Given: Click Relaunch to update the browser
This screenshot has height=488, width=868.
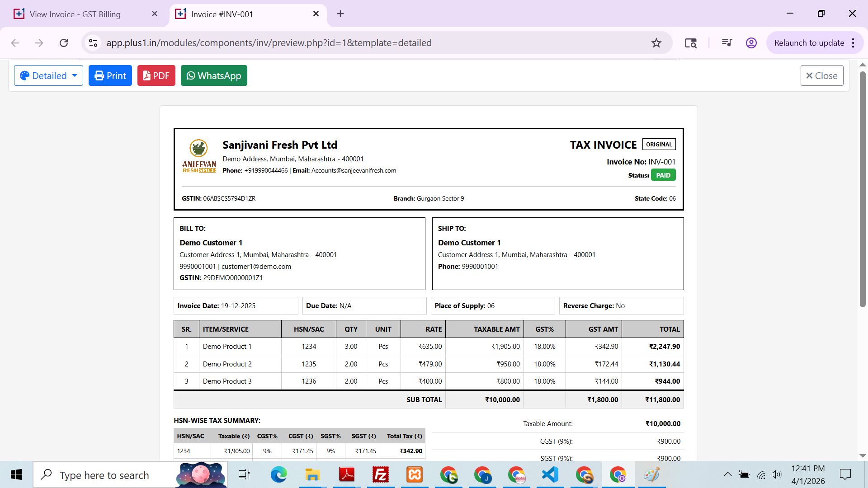Looking at the screenshot, I should click(x=809, y=43).
